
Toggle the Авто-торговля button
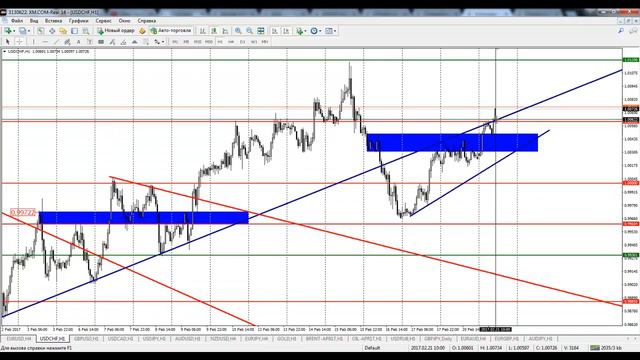tap(171, 31)
